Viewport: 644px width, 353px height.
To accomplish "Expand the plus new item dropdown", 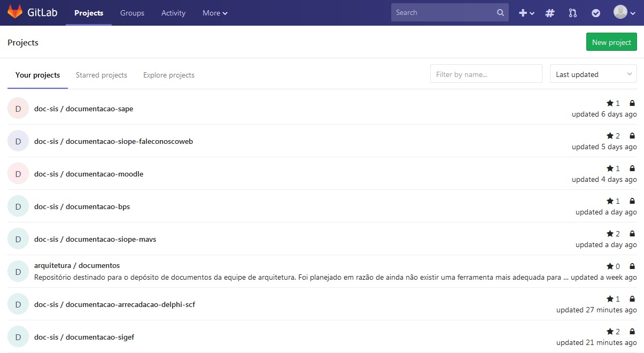I will pyautogui.click(x=526, y=13).
